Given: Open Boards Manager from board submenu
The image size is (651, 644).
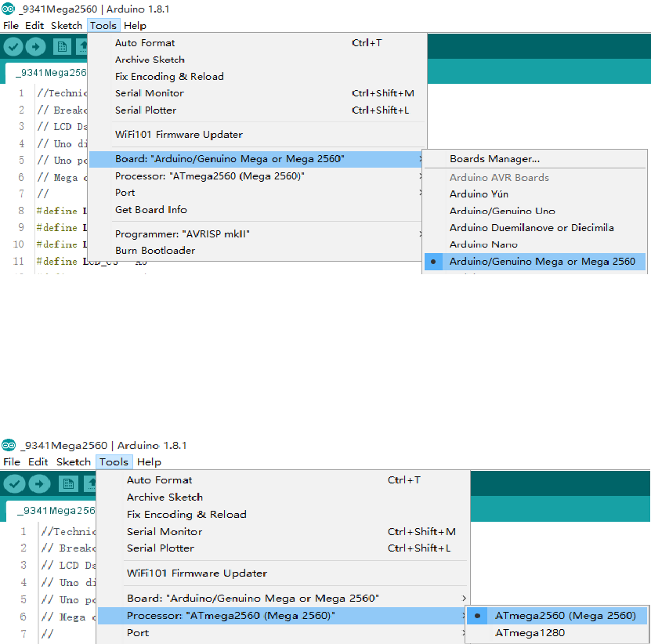Looking at the screenshot, I should click(x=535, y=159).
